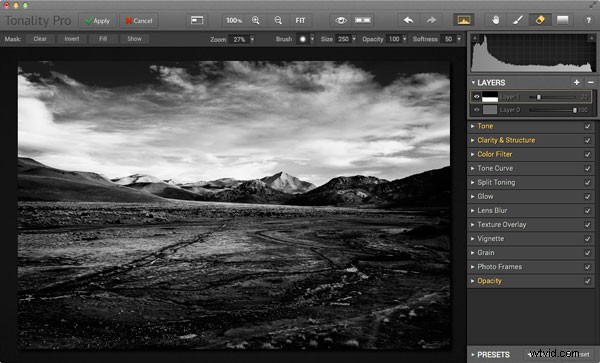Click the Apply button

pos(98,21)
